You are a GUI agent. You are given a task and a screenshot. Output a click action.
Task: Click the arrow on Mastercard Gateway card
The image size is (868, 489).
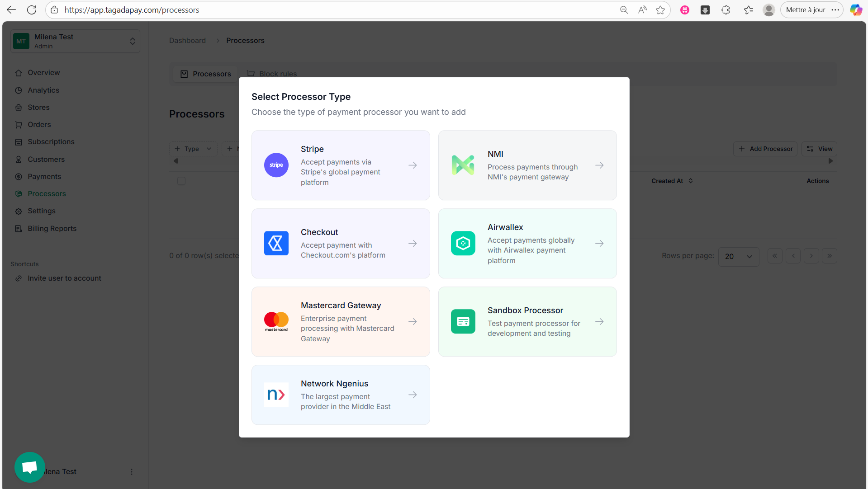click(x=413, y=321)
